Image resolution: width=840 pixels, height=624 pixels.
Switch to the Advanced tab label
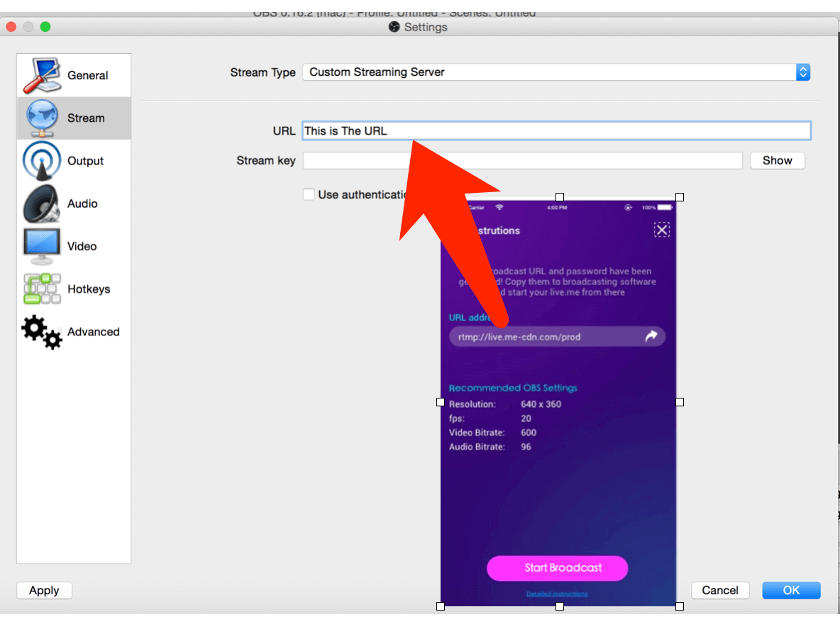93,332
